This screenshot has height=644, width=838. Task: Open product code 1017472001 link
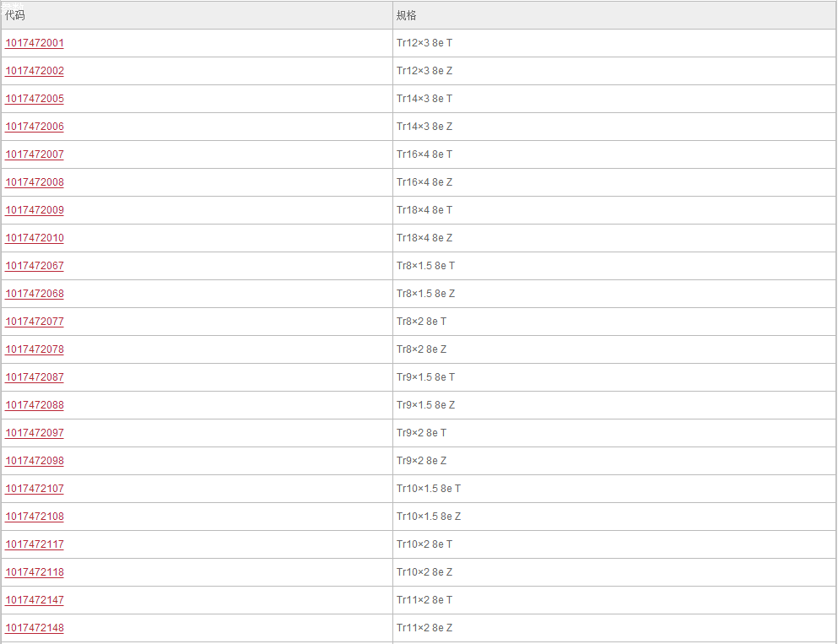click(x=35, y=43)
